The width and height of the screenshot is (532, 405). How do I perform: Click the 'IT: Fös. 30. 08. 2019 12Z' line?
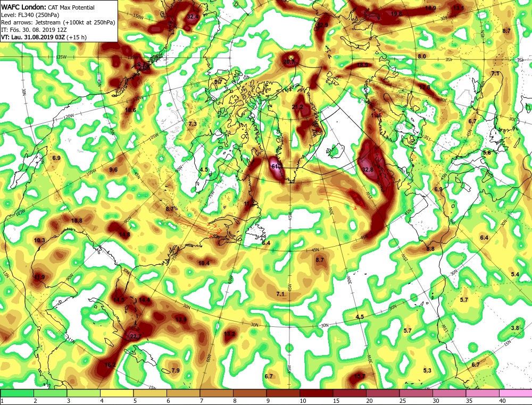coord(34,30)
